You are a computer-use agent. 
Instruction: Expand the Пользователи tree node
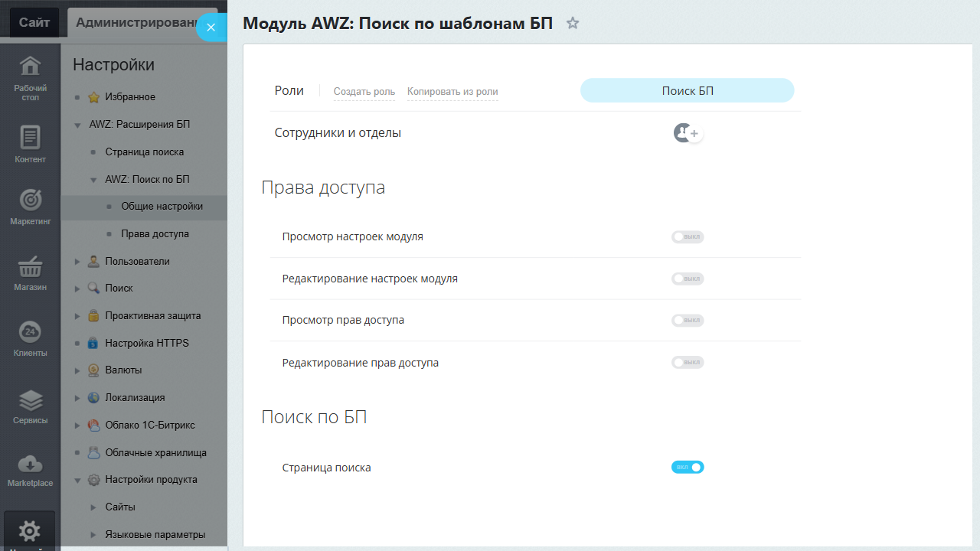point(77,262)
